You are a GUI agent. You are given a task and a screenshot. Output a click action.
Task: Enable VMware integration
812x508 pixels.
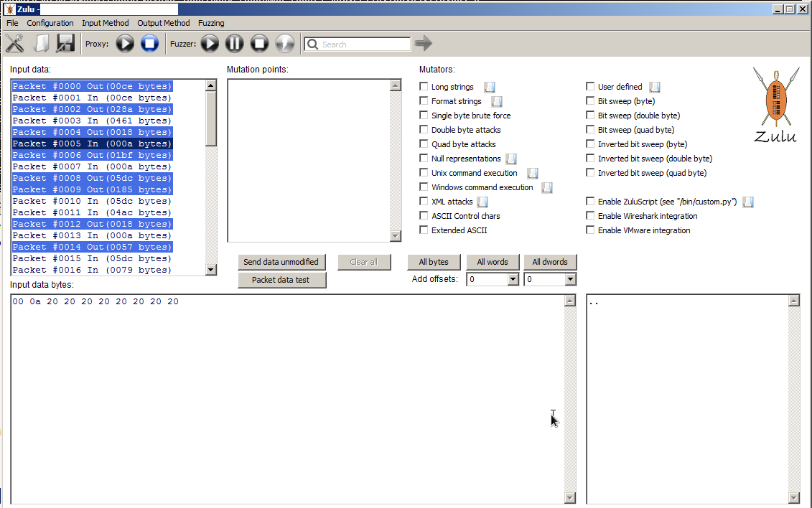click(x=590, y=230)
